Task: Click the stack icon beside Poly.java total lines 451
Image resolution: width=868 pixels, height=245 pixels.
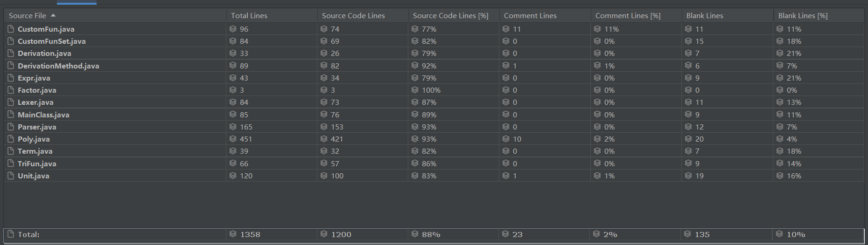Action: [x=233, y=139]
